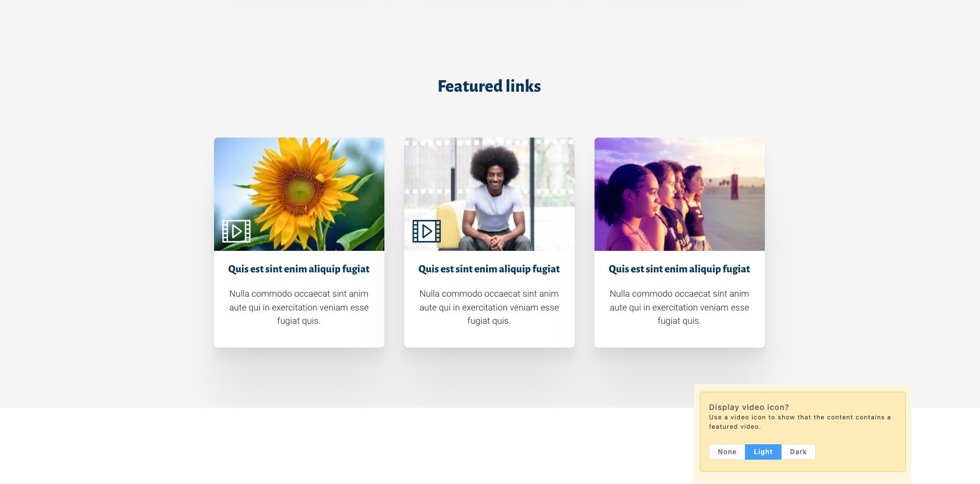Screen dimensions: 980x484
Task: Choose the Light video icon option
Action: pyautogui.click(x=763, y=452)
